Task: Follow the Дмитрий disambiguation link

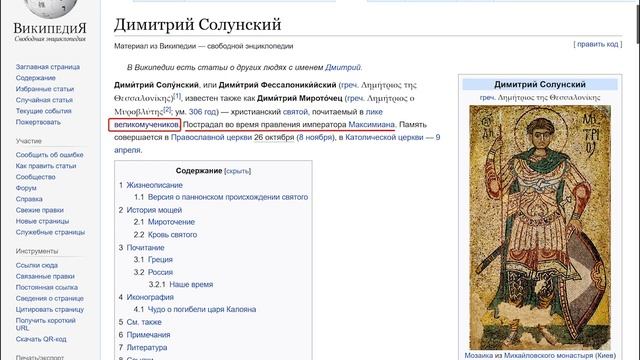Action: [342, 67]
